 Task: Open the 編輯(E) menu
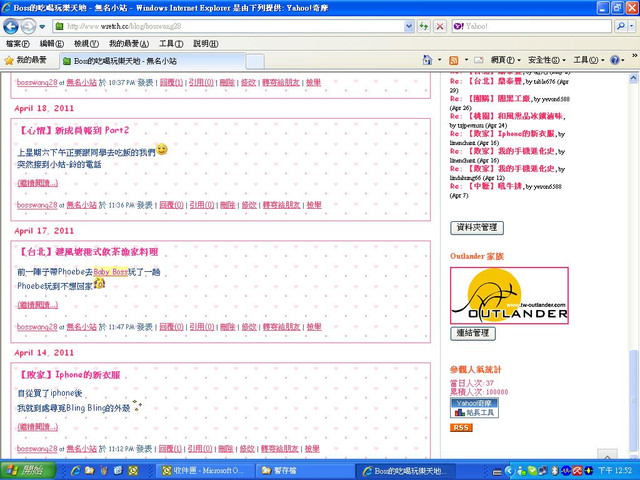tap(51, 44)
